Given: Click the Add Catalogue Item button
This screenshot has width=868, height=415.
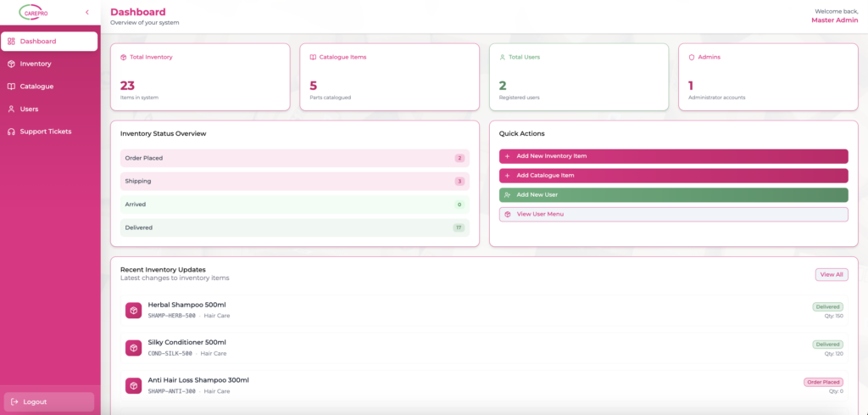Looking at the screenshot, I should [673, 176].
